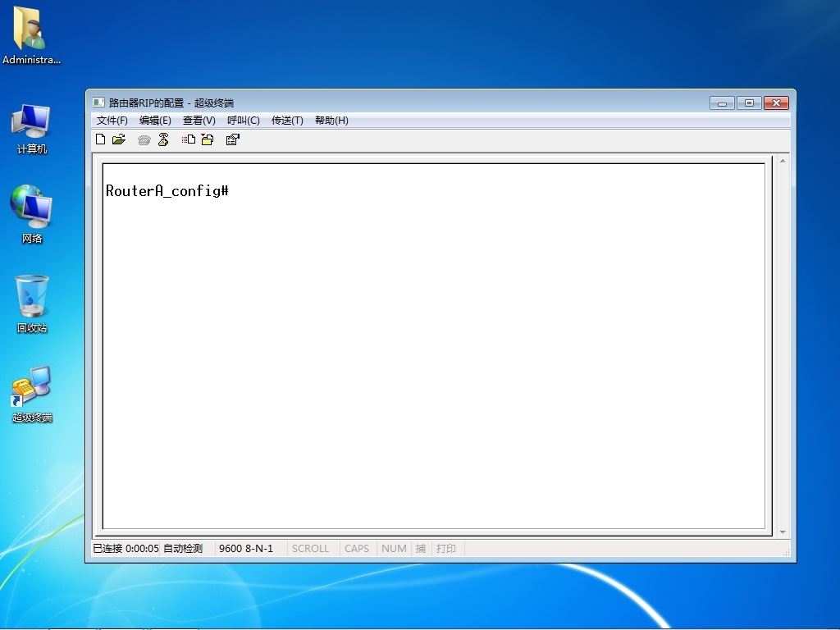The image size is (840, 630).
Task: Click the Send file toolbar icon
Action: 188,139
